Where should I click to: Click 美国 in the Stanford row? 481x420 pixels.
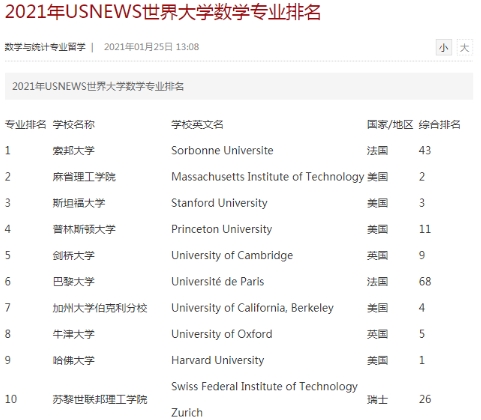tap(378, 203)
